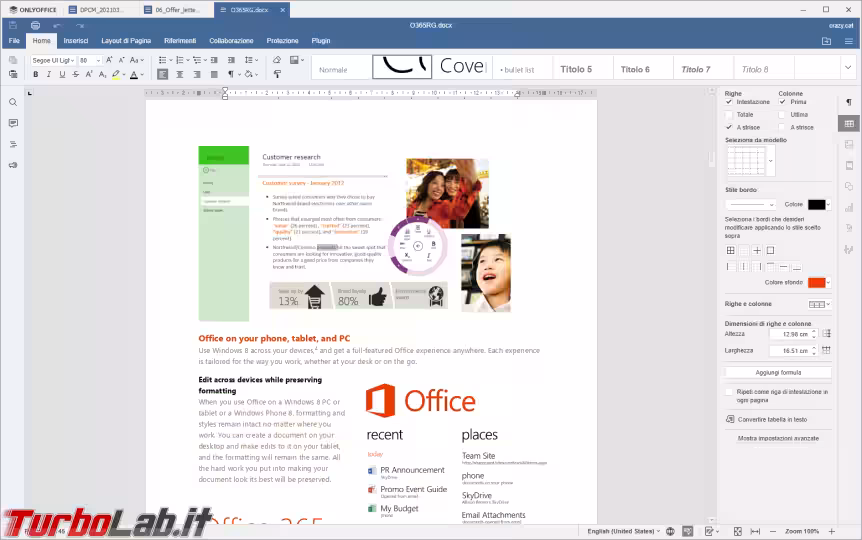Open the File menu
Screen dimensions: 862x540
coord(14,41)
